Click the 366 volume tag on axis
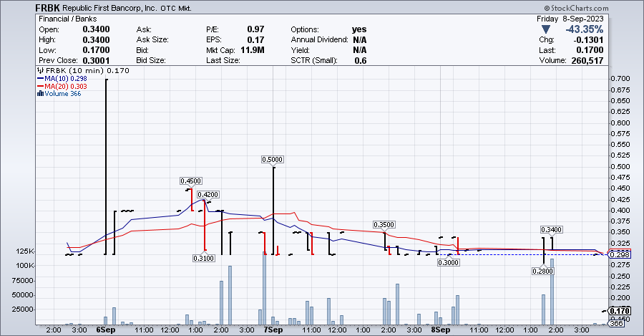Screen dimensions: 644x336 [x=617, y=325]
